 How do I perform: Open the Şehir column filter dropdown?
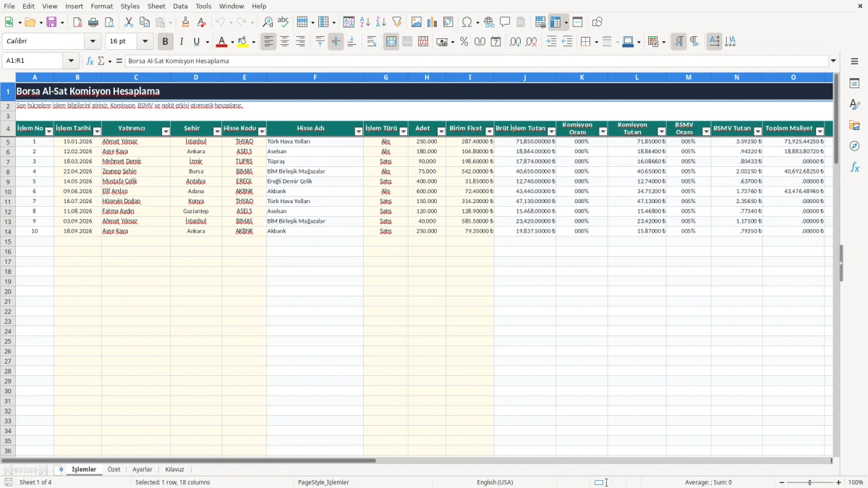coord(217,132)
